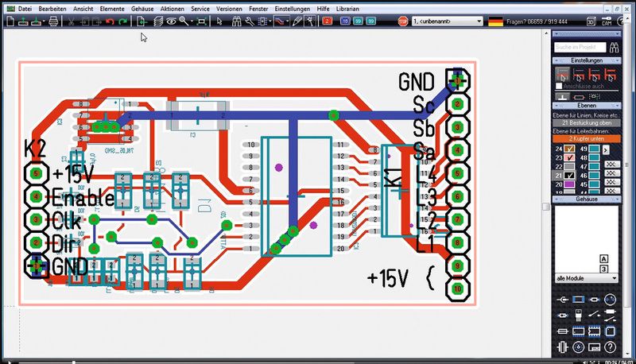Collapse the Ebenen panel header
636x364 pixels.
tap(587, 106)
